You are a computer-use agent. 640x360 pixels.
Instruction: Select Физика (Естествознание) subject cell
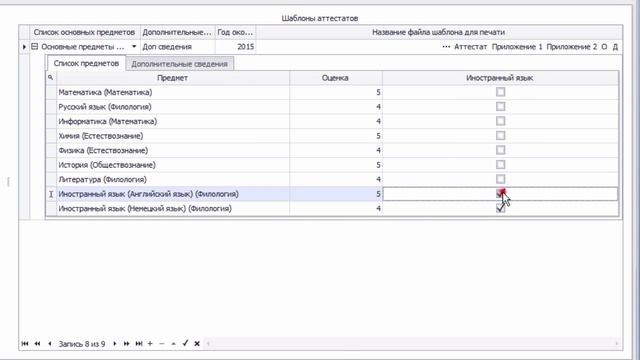(173, 150)
